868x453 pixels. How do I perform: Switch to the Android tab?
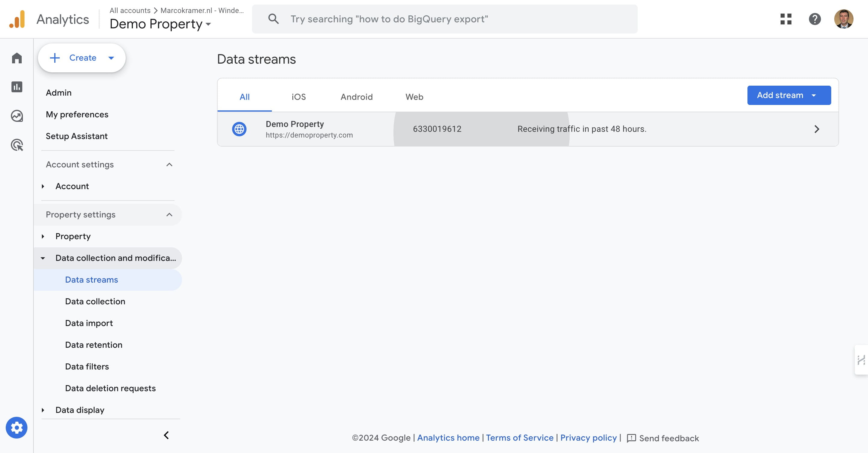point(357,97)
